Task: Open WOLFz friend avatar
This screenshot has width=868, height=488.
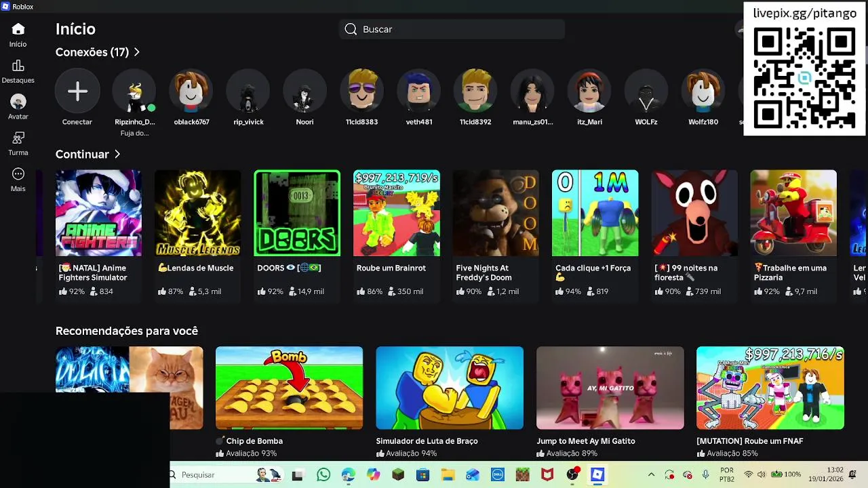Action: coord(646,91)
